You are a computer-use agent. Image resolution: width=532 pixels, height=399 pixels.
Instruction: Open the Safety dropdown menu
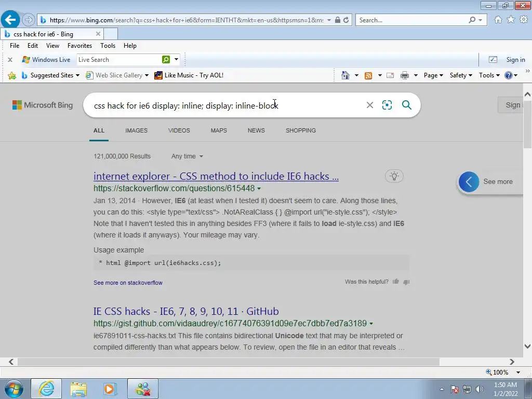(461, 75)
